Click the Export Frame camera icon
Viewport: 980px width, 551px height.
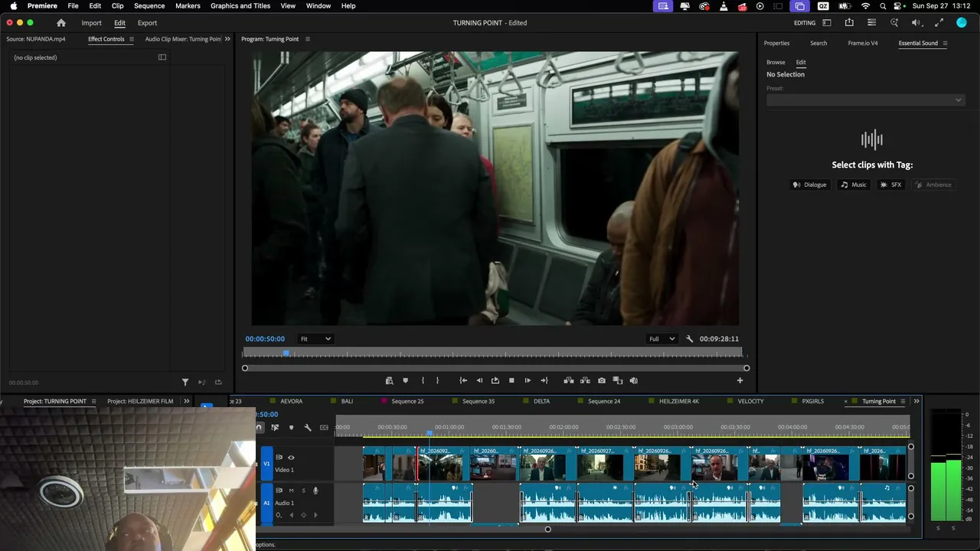point(601,380)
